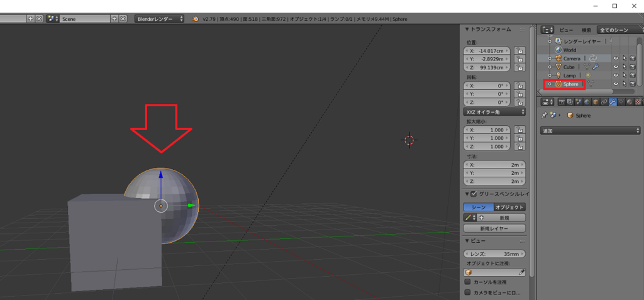Screen dimensions: 644x300
Task: Open the Blenderレンダー engine dropdown
Action: 159,19
